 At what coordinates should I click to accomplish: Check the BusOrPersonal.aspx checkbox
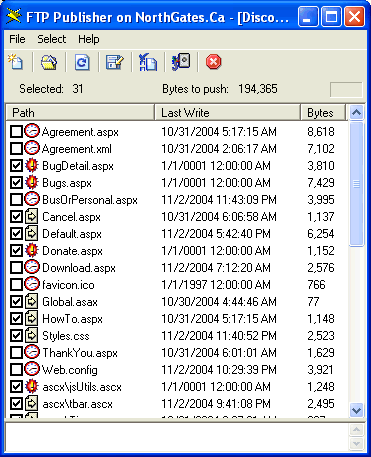tap(16, 200)
